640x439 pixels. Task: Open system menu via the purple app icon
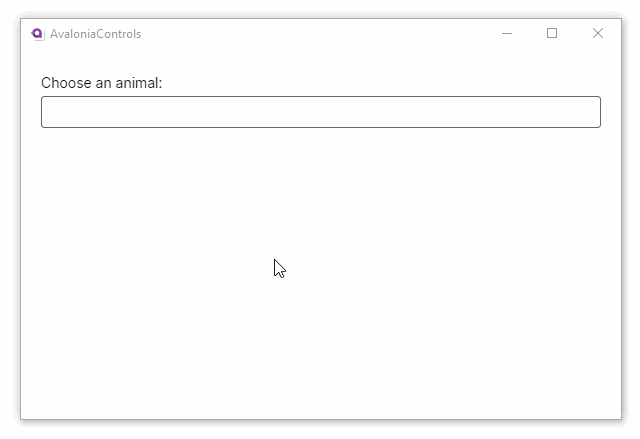[x=38, y=33]
